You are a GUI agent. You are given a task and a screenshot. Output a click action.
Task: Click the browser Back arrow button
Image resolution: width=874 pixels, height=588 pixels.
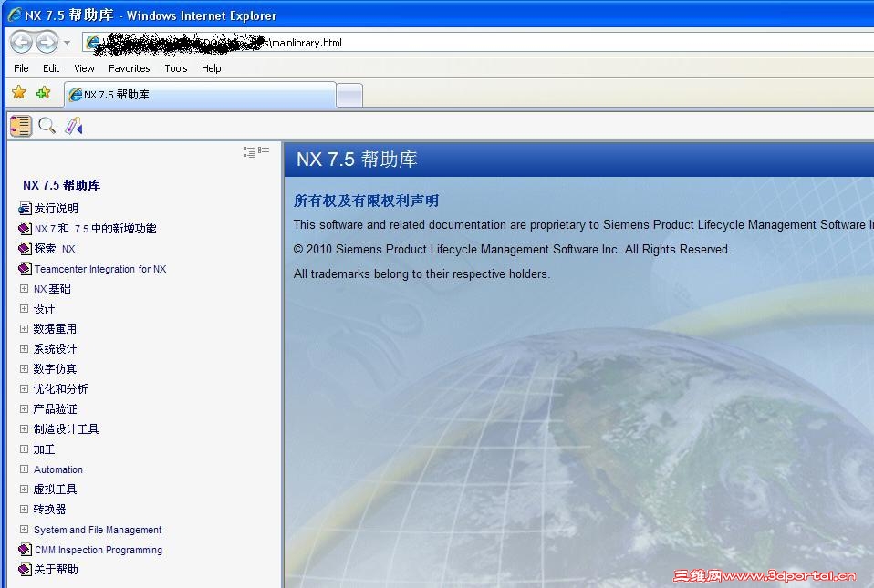tap(21, 42)
